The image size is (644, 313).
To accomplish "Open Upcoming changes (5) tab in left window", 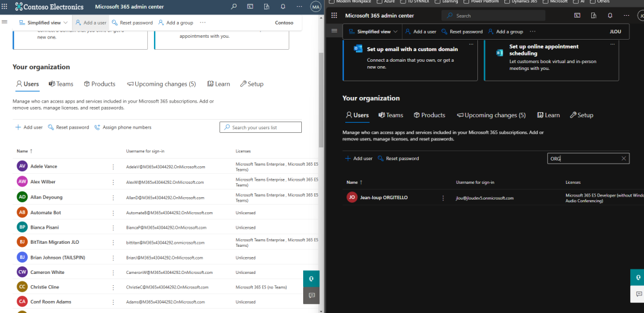I will click(162, 84).
